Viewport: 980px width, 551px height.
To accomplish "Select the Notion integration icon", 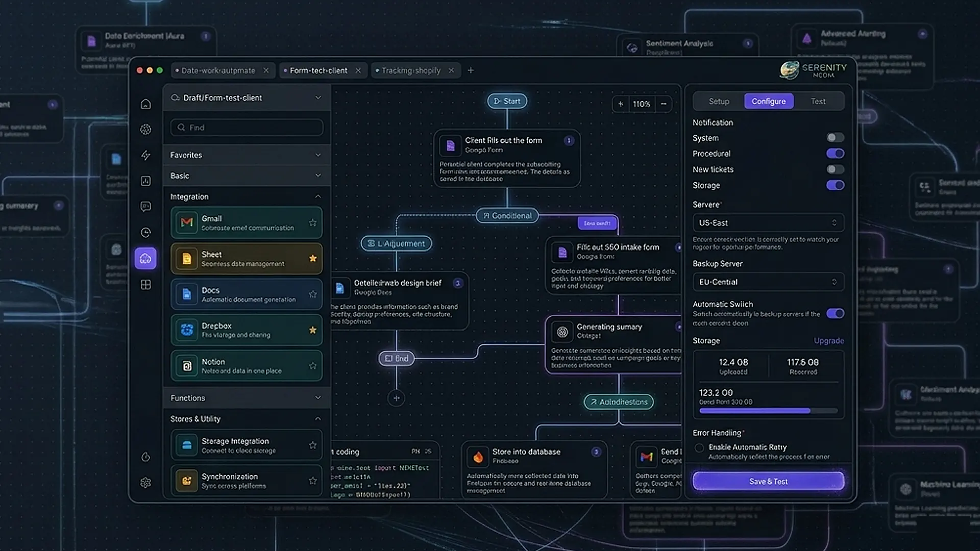I will point(186,365).
